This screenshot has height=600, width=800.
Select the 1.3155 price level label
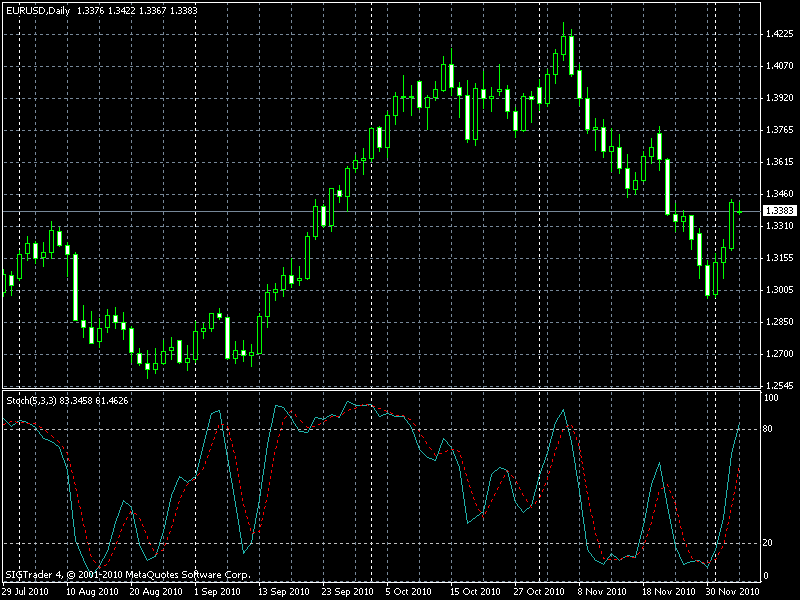[780, 258]
